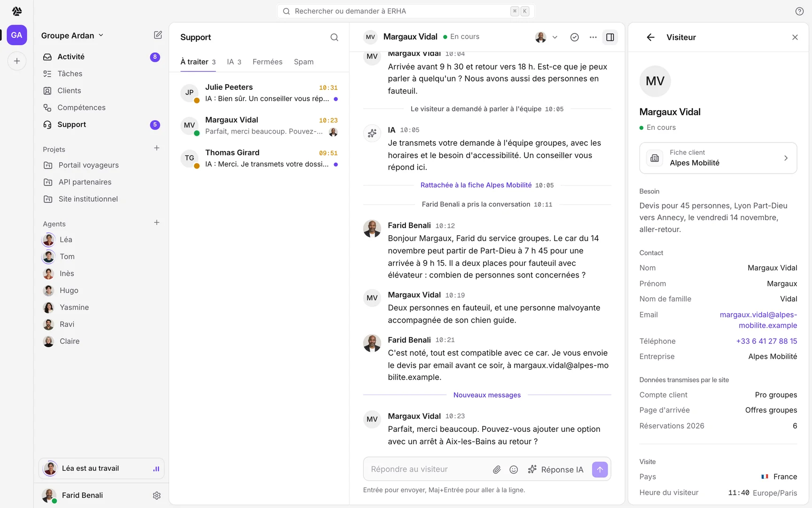Open search in Support panel
This screenshot has height=508, width=812.
334,37
